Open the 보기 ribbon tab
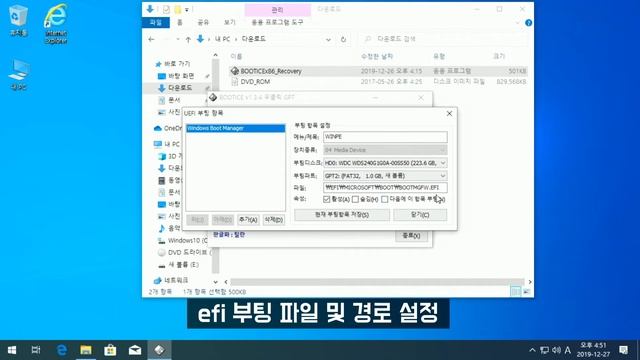 pyautogui.click(x=229, y=22)
